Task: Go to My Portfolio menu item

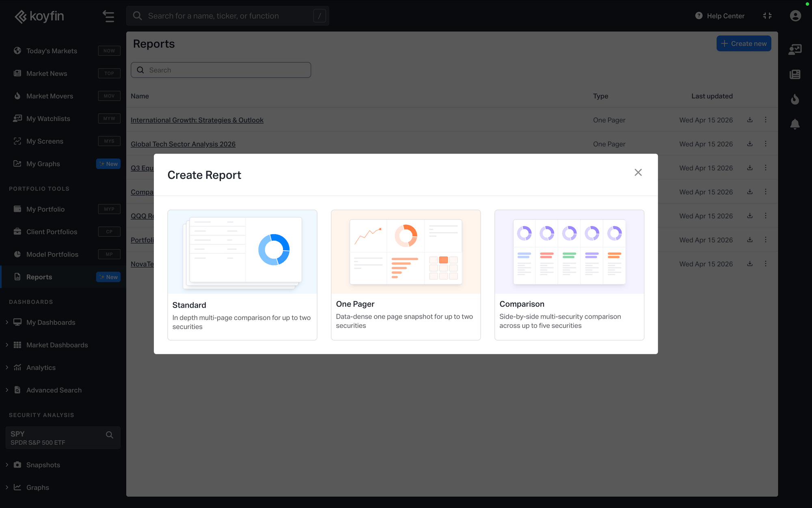Action: (45, 209)
